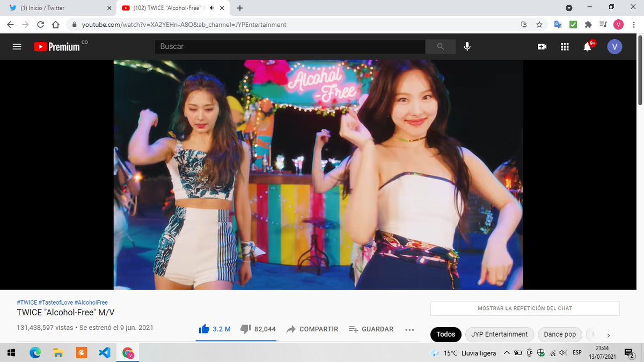
Task: Open Chrome media controls icon
Action: [x=603, y=25]
